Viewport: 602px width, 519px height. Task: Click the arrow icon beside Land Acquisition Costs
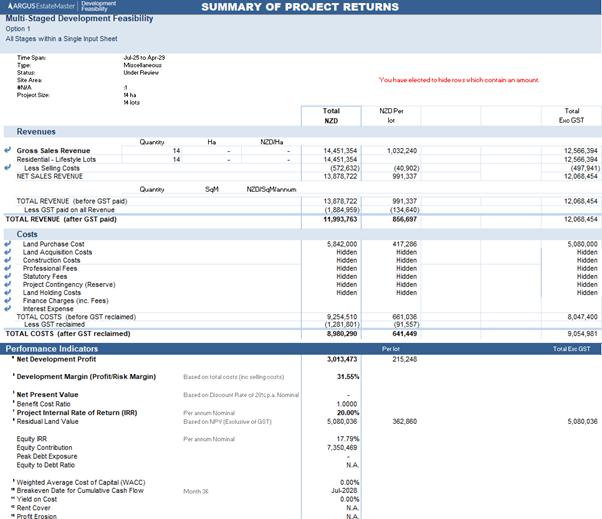click(7, 252)
